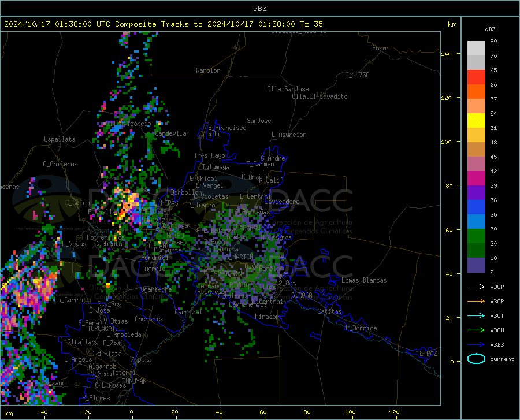Select the white 80 dBZ color swatch
The image size is (520, 420).
476,48
